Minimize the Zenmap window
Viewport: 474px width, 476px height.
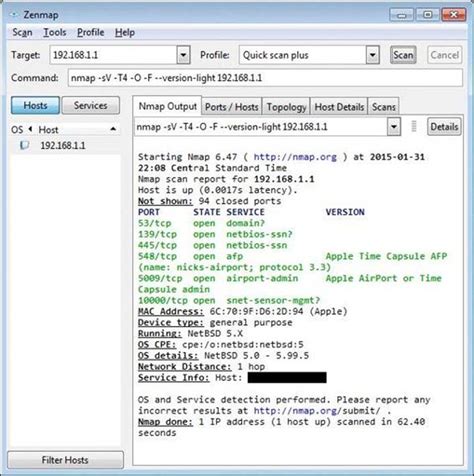click(x=402, y=15)
